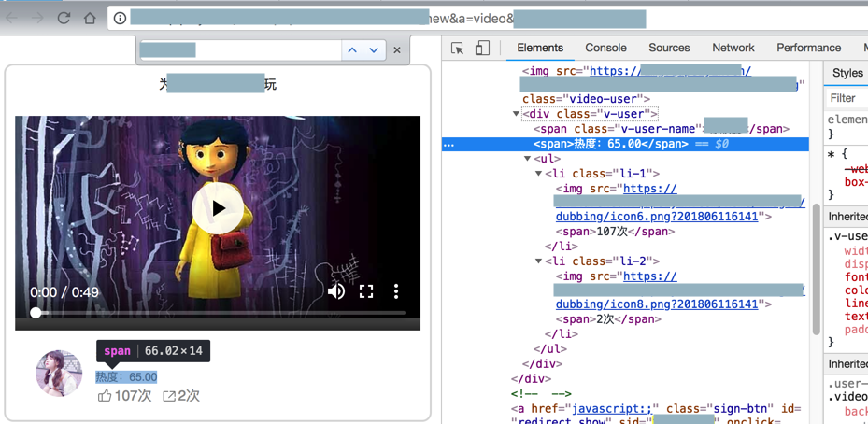Click the highlighted 热度: 65.00 text
Image resolution: width=868 pixels, height=424 pixels.
(x=126, y=377)
